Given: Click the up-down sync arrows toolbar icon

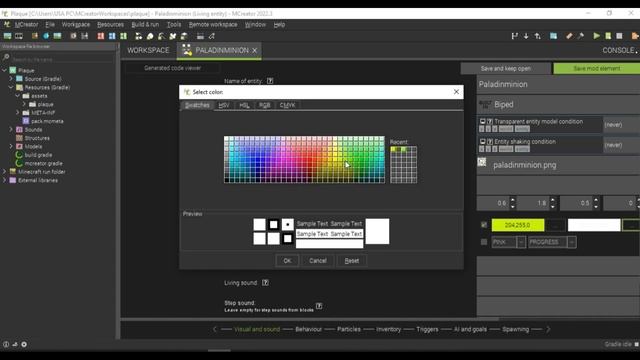Looking at the screenshot, I should coord(538,36).
